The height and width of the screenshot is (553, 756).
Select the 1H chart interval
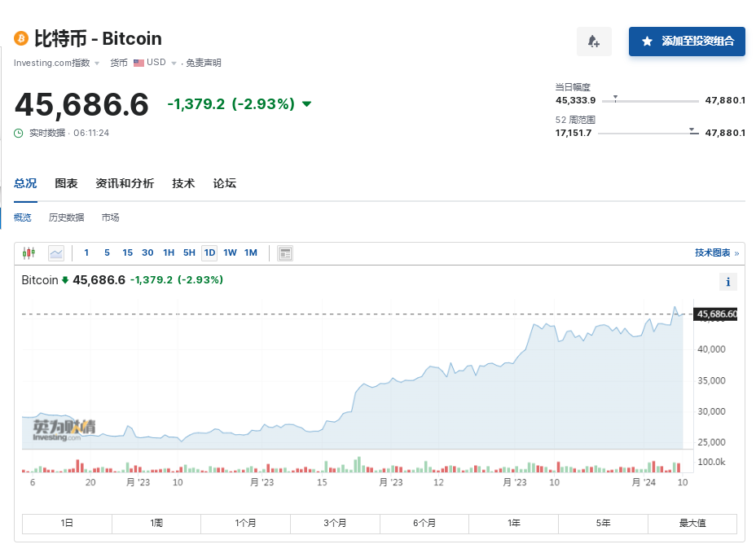click(169, 253)
